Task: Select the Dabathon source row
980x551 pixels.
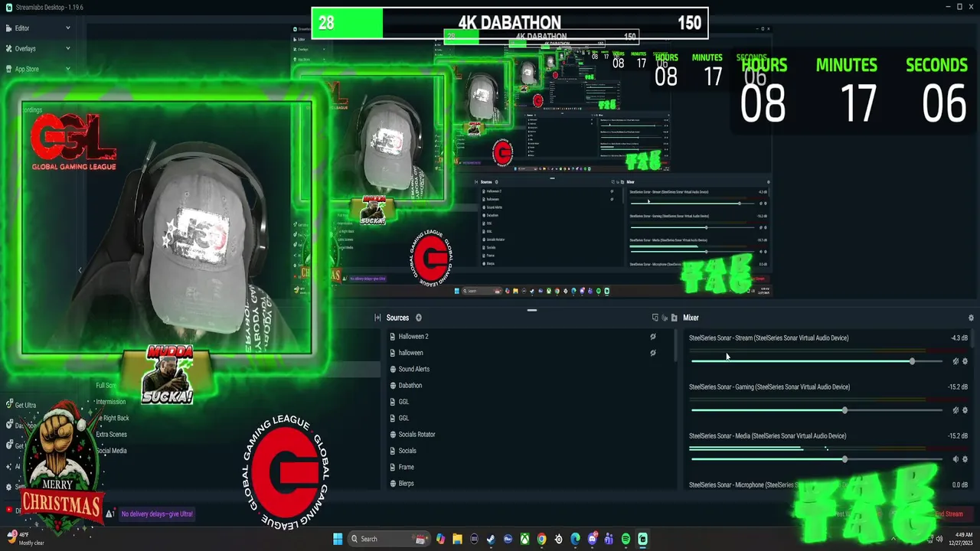Action: tap(528, 386)
